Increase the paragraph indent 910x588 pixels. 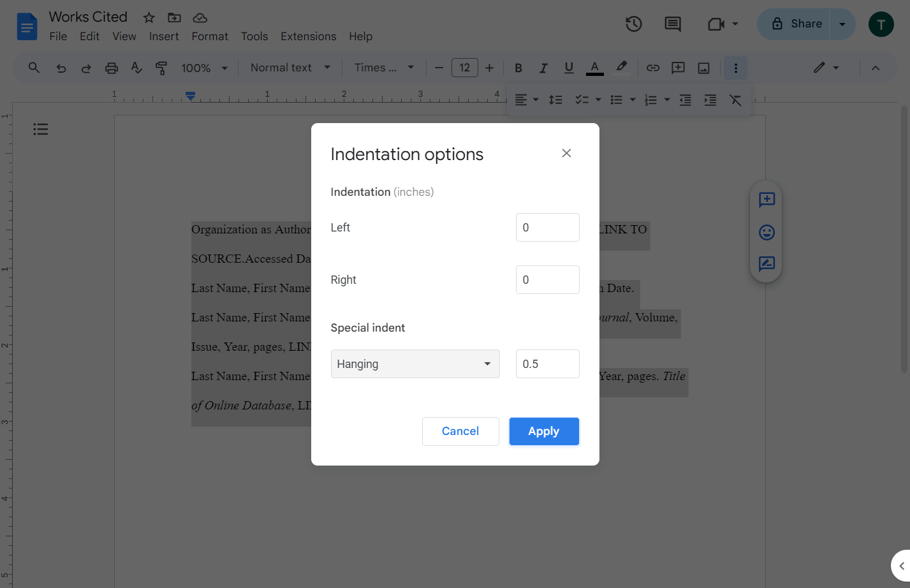(x=710, y=100)
